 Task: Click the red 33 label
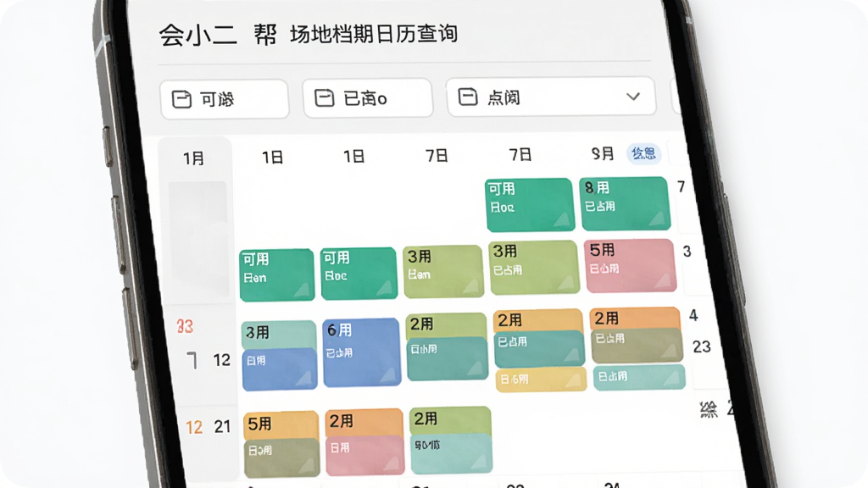click(185, 326)
